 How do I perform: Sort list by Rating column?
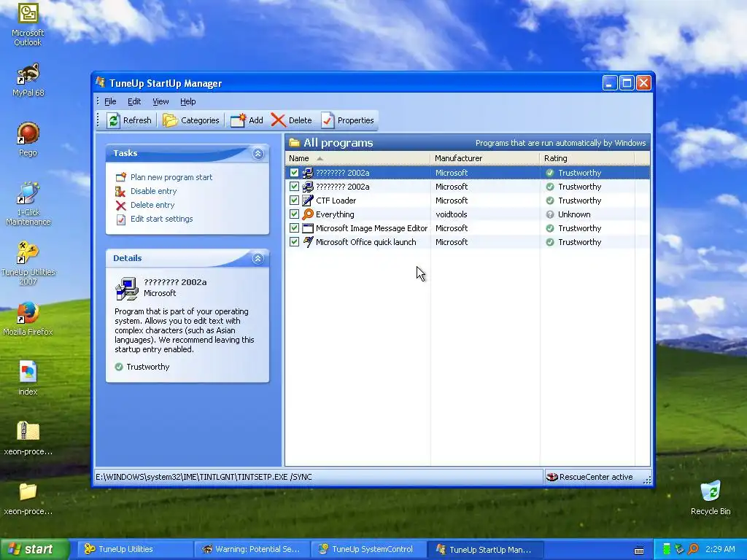coord(587,158)
